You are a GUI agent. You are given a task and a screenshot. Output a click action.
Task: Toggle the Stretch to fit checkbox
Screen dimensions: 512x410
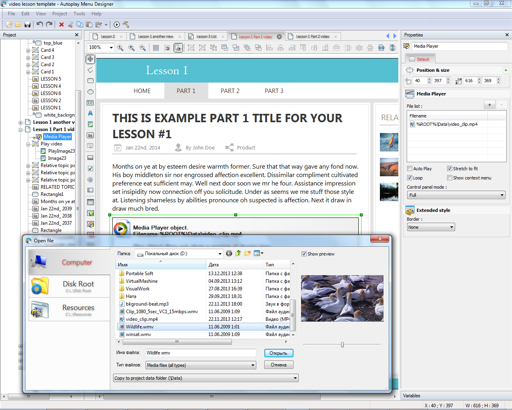pos(449,169)
